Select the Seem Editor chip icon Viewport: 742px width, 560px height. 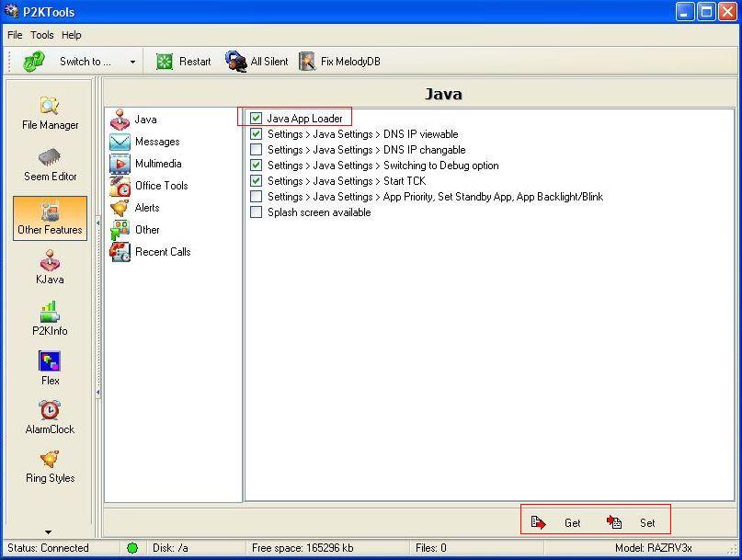pyautogui.click(x=50, y=158)
